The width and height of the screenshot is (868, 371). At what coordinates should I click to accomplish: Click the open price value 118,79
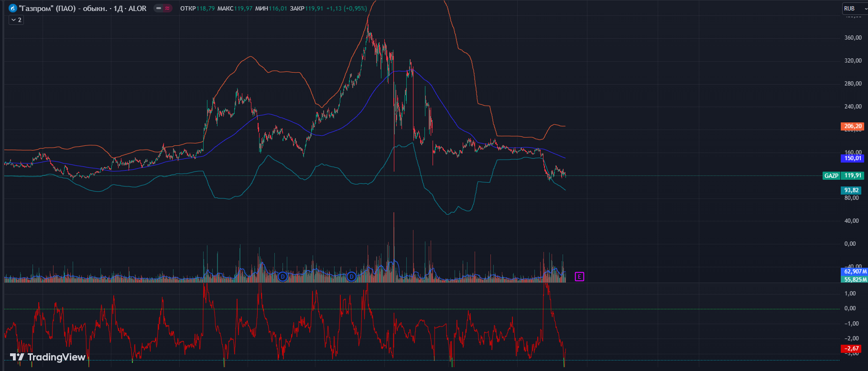206,9
